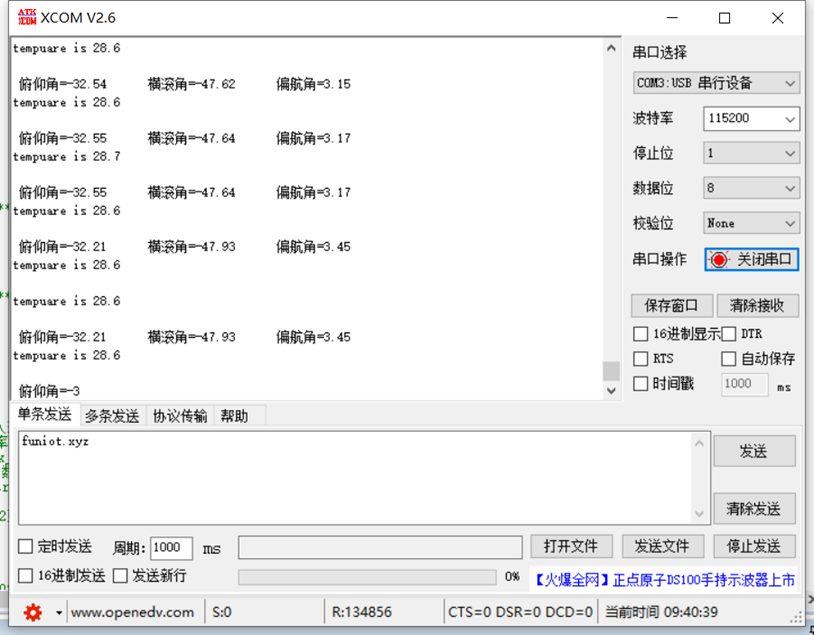The image size is (814, 635).
Task: Enable 16进制显示 hex display checkbox
Action: pyautogui.click(x=641, y=334)
